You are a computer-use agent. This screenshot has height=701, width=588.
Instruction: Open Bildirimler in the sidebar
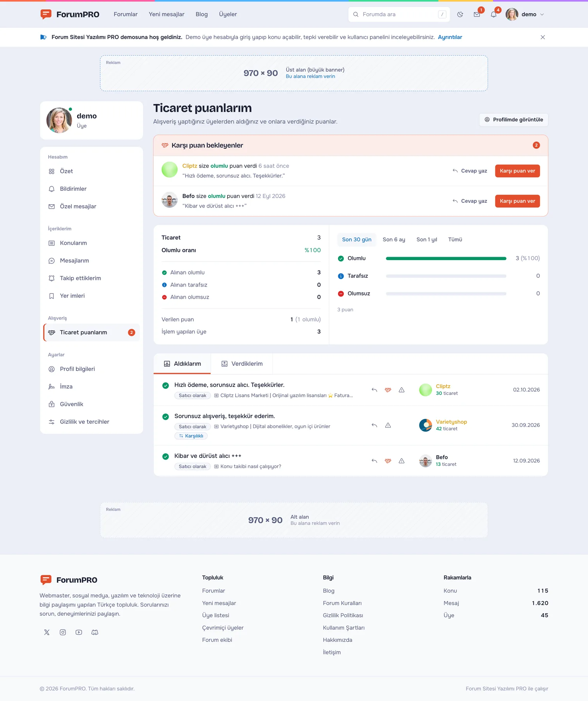92,189
